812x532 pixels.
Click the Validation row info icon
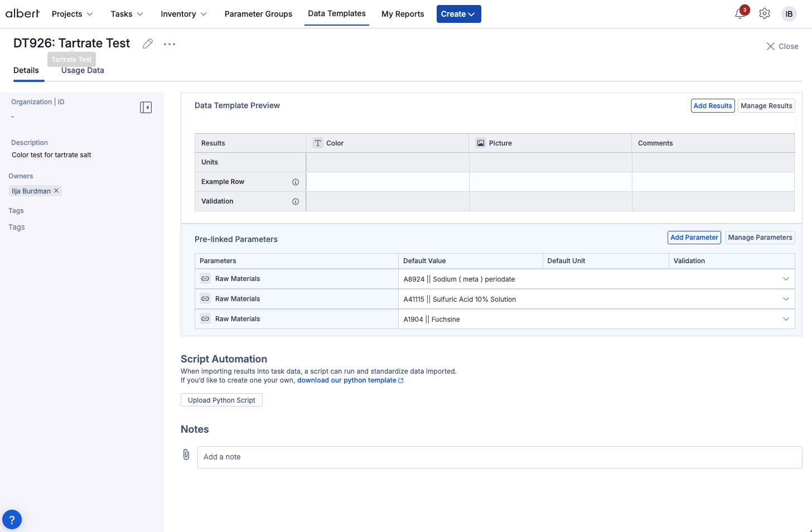(x=296, y=201)
